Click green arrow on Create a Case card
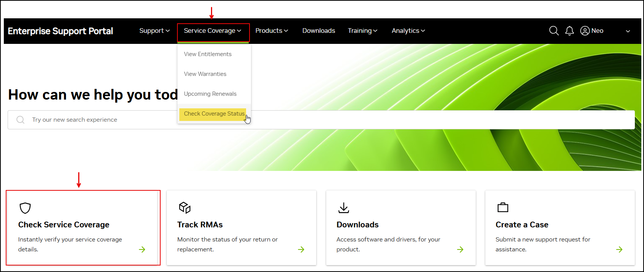Viewport: 644px width, 272px height. click(619, 249)
